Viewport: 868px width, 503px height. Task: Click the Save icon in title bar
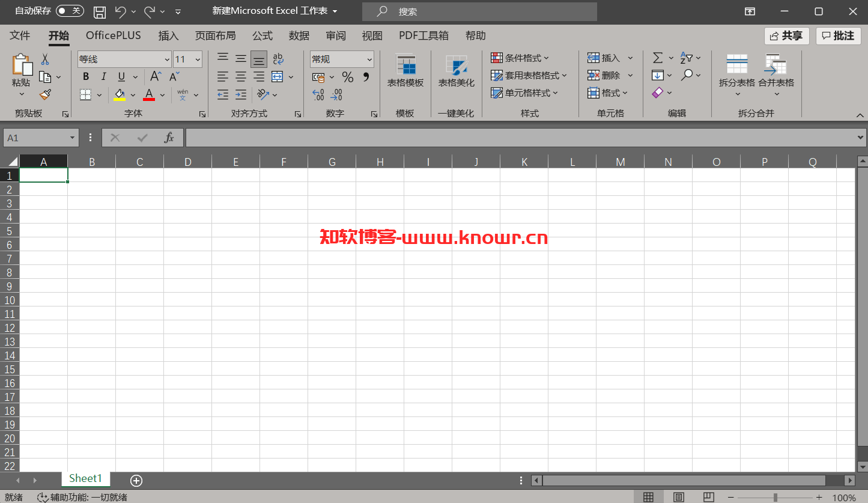[x=100, y=11]
